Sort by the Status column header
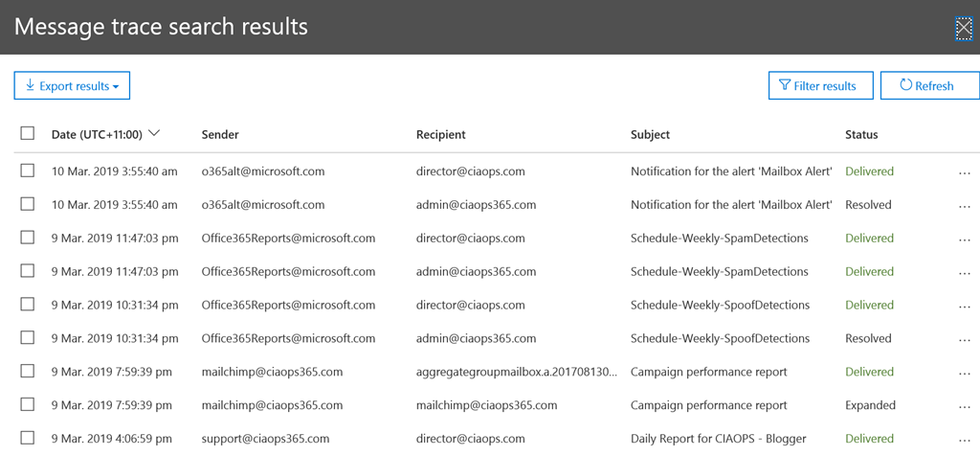 pyautogui.click(x=861, y=135)
